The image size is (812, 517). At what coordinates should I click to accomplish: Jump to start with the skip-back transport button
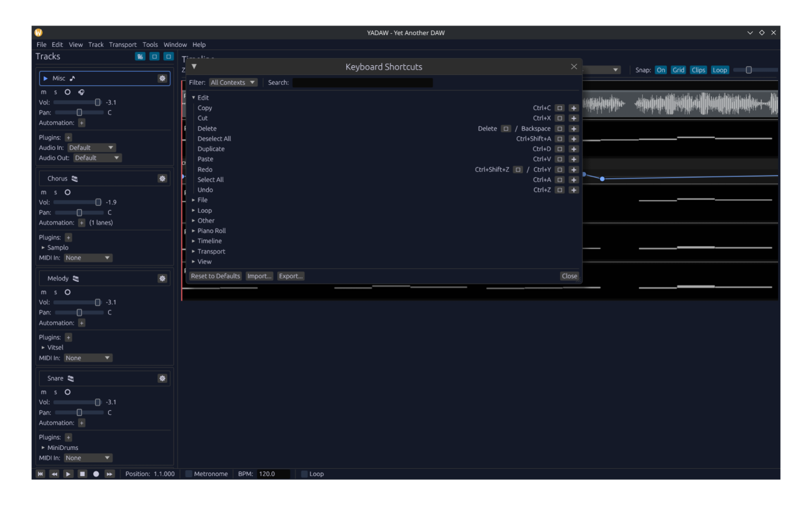[40, 474]
